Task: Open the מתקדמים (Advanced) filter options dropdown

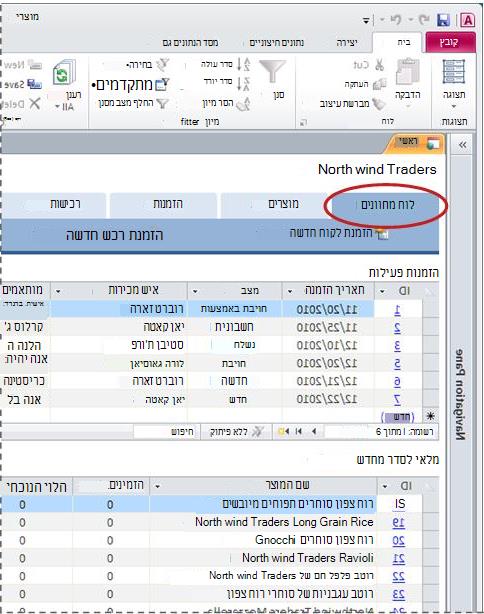Action: [131, 84]
